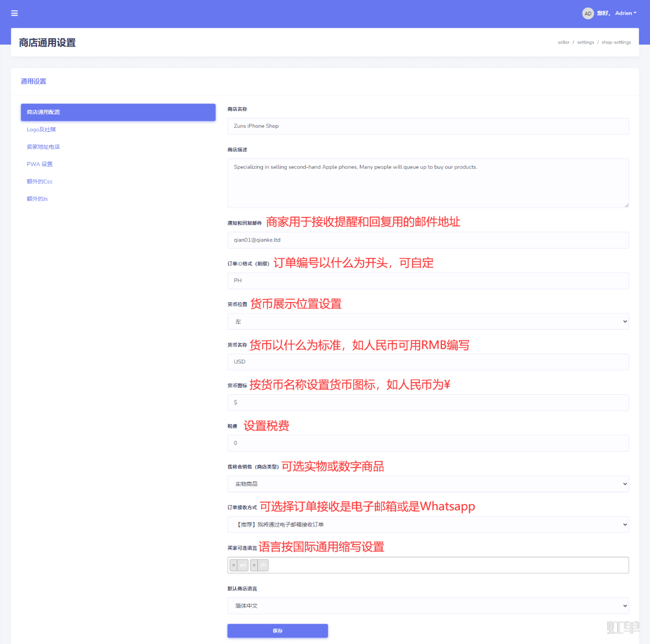
Task: Click the 通用设置 section heading
Action: pyautogui.click(x=33, y=82)
